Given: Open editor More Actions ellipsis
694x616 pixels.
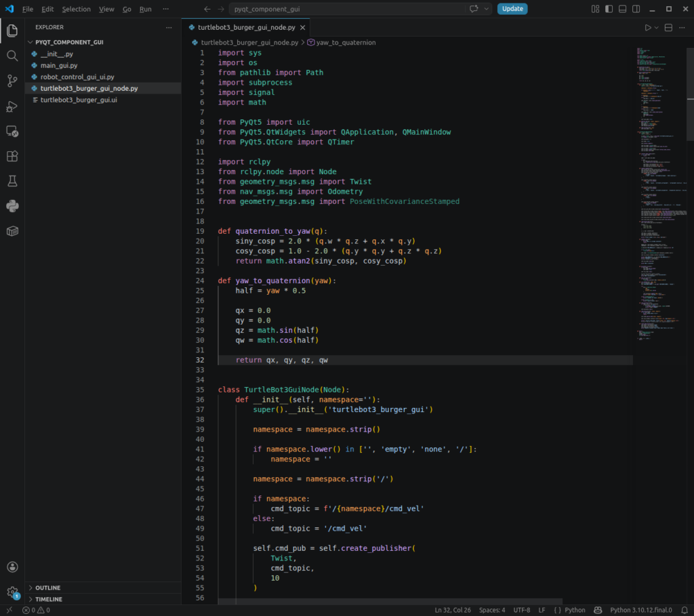Looking at the screenshot, I should (682, 27).
